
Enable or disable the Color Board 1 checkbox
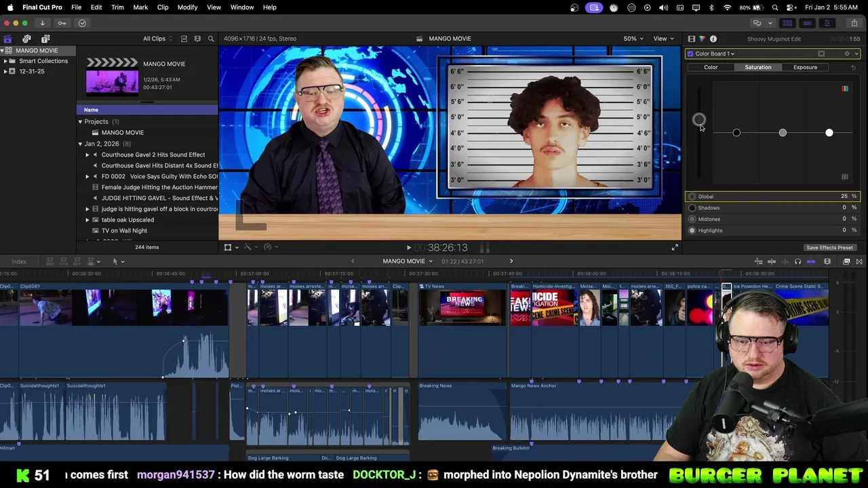click(690, 54)
